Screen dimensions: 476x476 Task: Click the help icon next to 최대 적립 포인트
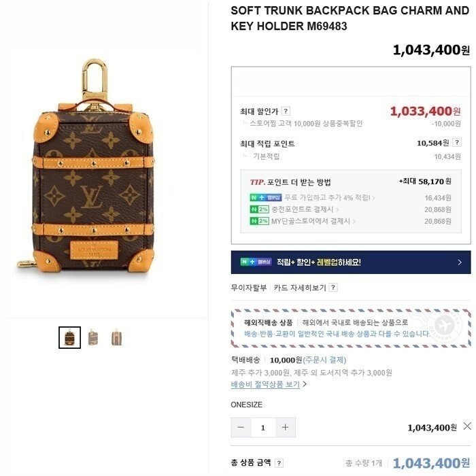tap(457, 142)
